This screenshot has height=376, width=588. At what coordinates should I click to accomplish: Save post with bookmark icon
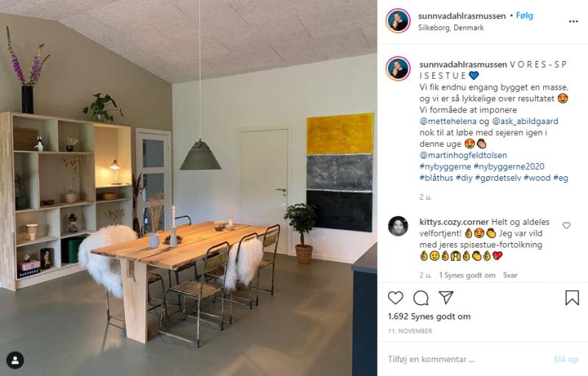572,297
